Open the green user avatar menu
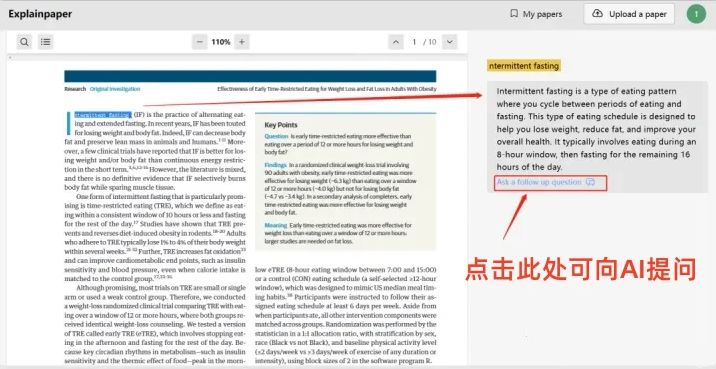 pyautogui.click(x=696, y=14)
